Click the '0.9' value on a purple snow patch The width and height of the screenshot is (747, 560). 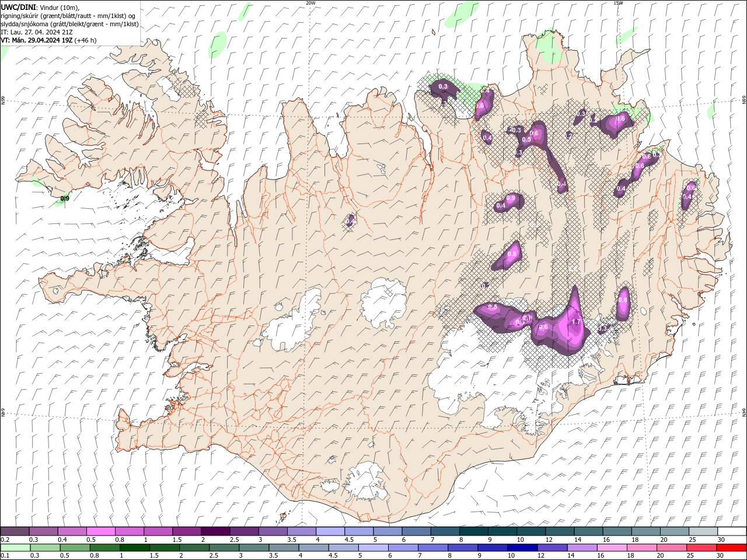tap(511, 198)
